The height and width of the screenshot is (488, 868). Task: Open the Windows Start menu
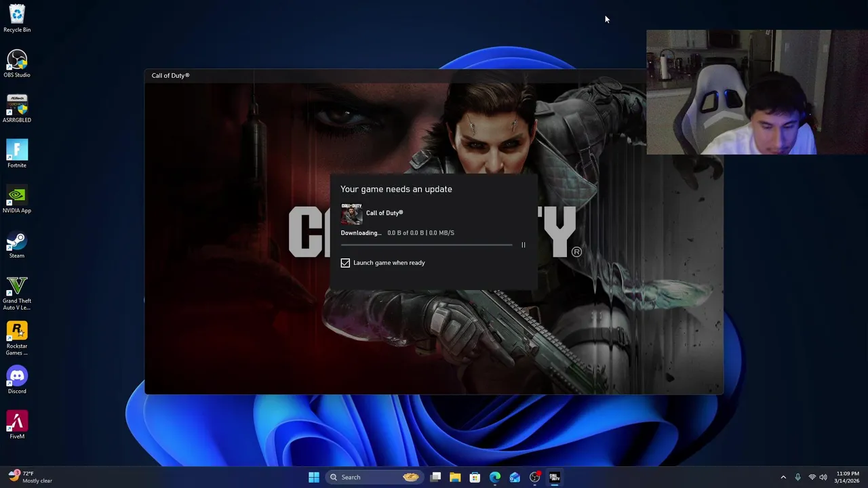(x=313, y=477)
